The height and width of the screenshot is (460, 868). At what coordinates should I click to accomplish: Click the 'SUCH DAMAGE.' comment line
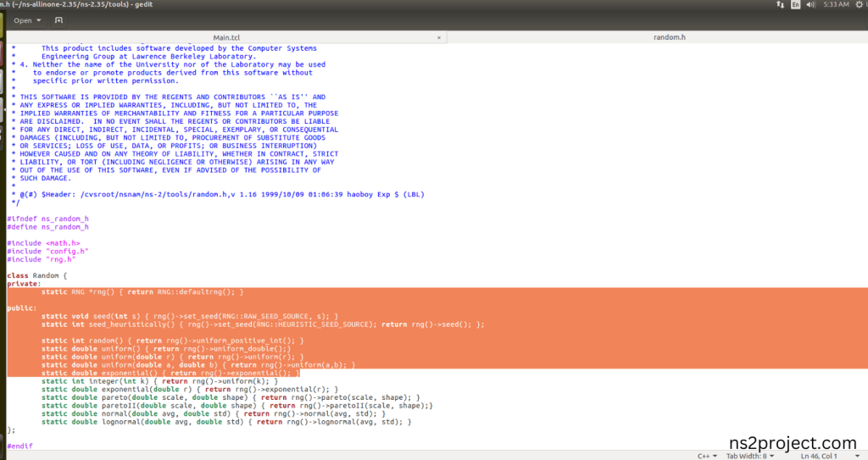[x=42, y=178]
